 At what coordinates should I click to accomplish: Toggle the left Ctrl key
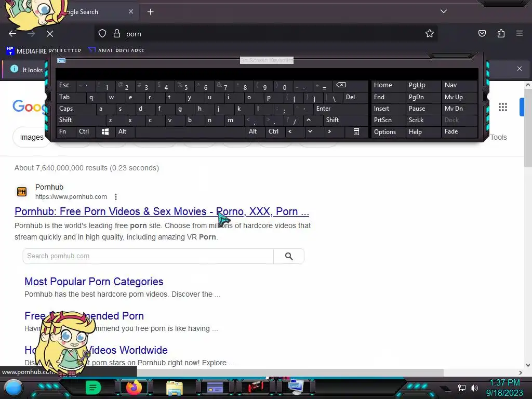[86, 131]
